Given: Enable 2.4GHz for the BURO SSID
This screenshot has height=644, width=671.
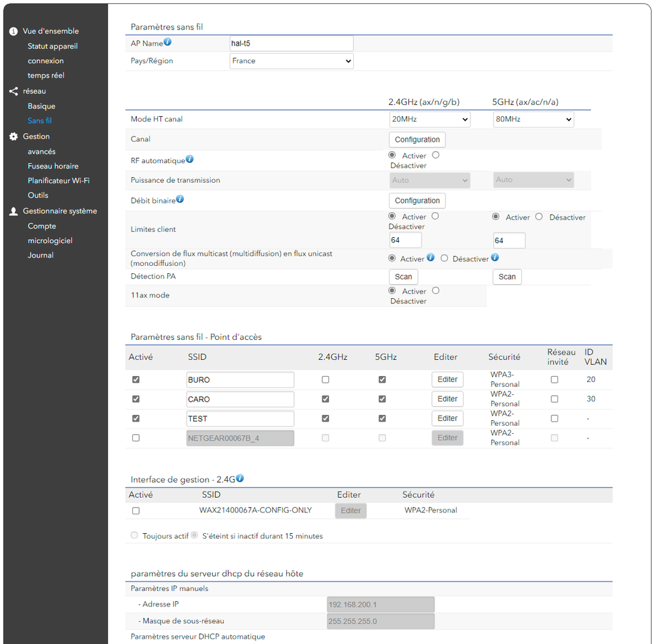Looking at the screenshot, I should (x=326, y=379).
